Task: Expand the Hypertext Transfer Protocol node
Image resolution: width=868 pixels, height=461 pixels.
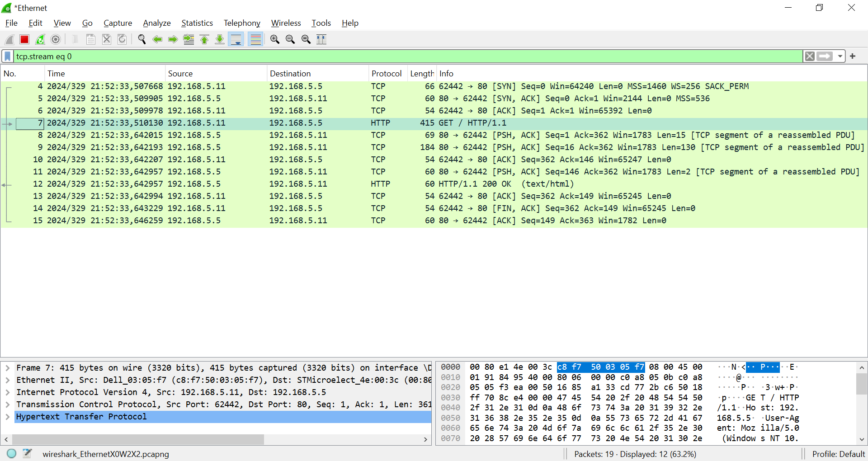Action: point(7,417)
